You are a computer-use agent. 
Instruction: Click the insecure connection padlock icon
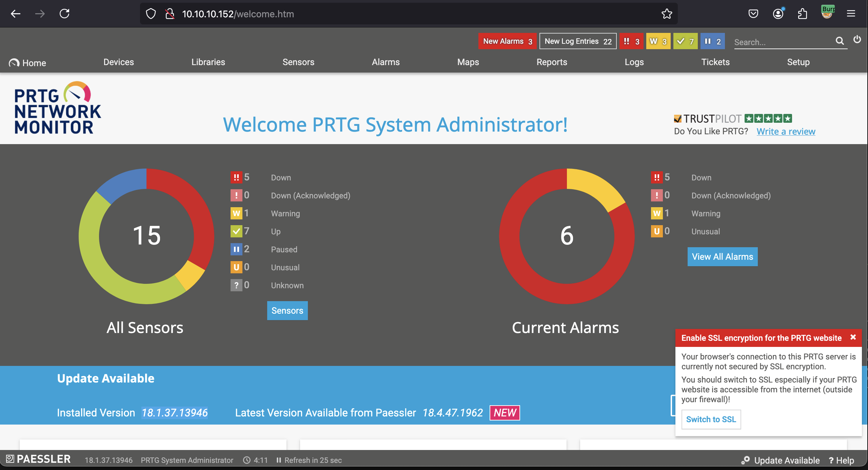click(170, 14)
